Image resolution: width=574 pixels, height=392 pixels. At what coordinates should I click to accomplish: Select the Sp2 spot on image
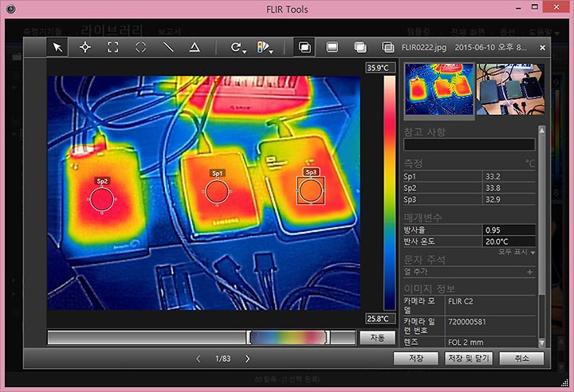[102, 199]
